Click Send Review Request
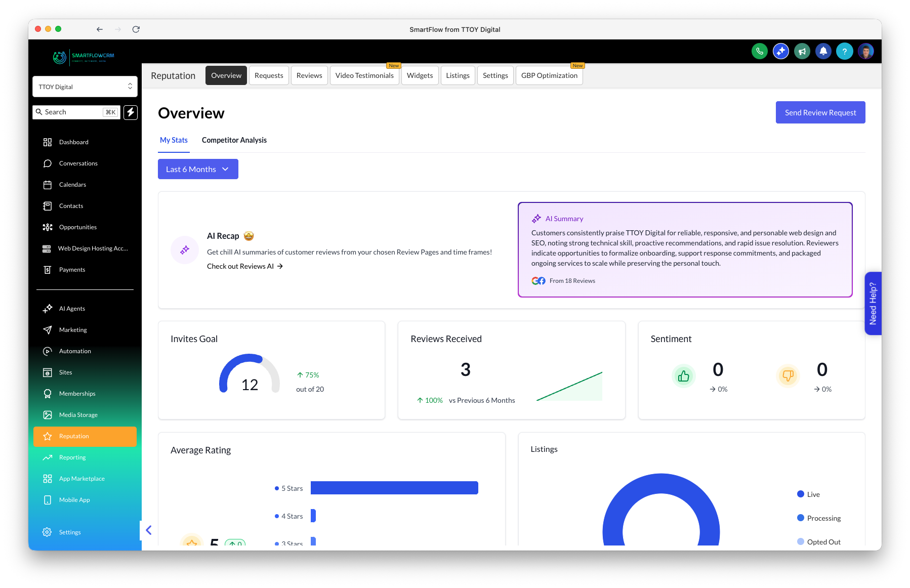Viewport: 910px width, 588px height. pos(820,112)
